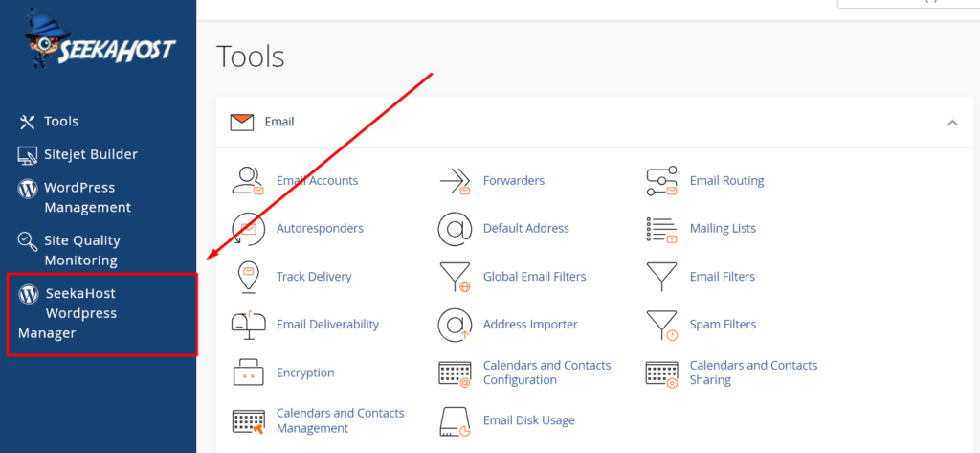
Task: Open Calendars and Contacts Sharing link
Action: 754,373
